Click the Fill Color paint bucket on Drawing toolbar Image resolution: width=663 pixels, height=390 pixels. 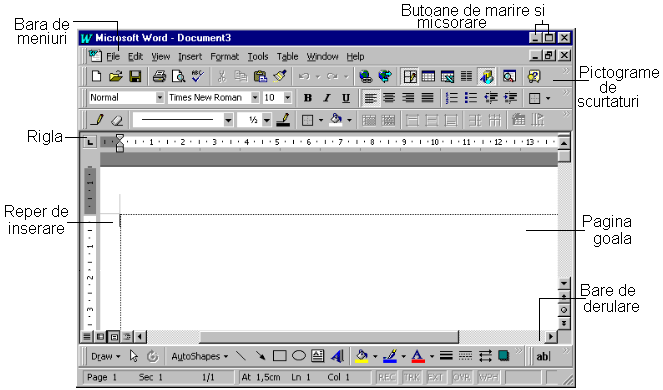pos(362,356)
